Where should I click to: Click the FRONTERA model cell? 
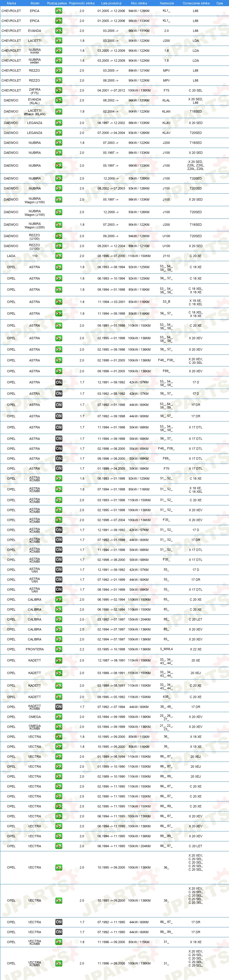point(35,650)
